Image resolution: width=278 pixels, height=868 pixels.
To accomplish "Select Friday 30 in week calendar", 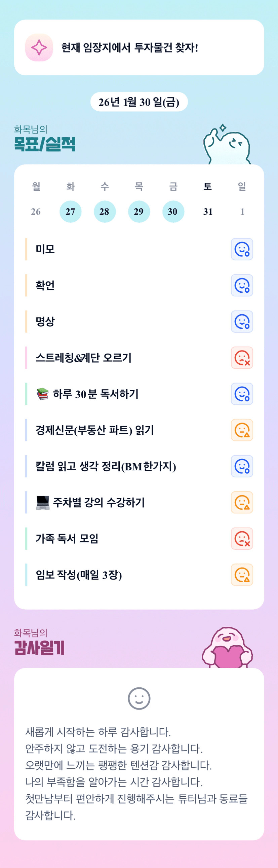I will click(x=173, y=212).
